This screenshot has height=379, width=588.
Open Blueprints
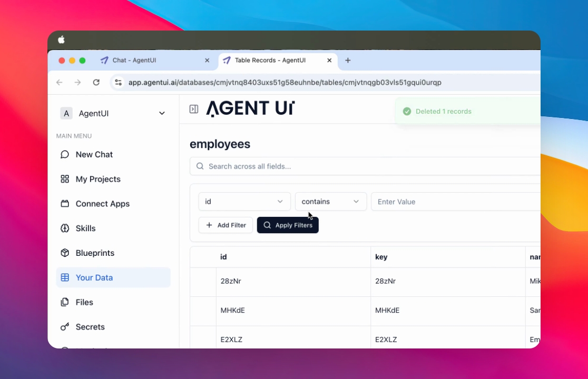113,253
